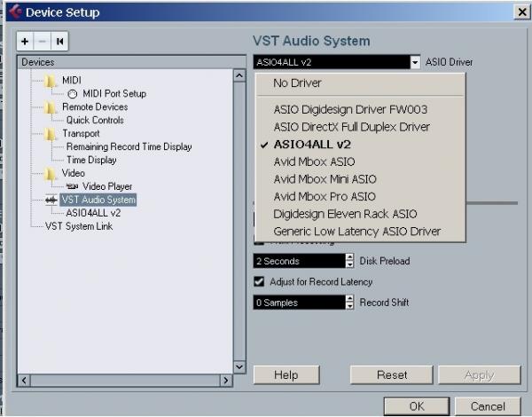Select the Remote Devices folder icon
The image size is (532, 417).
coord(51,107)
